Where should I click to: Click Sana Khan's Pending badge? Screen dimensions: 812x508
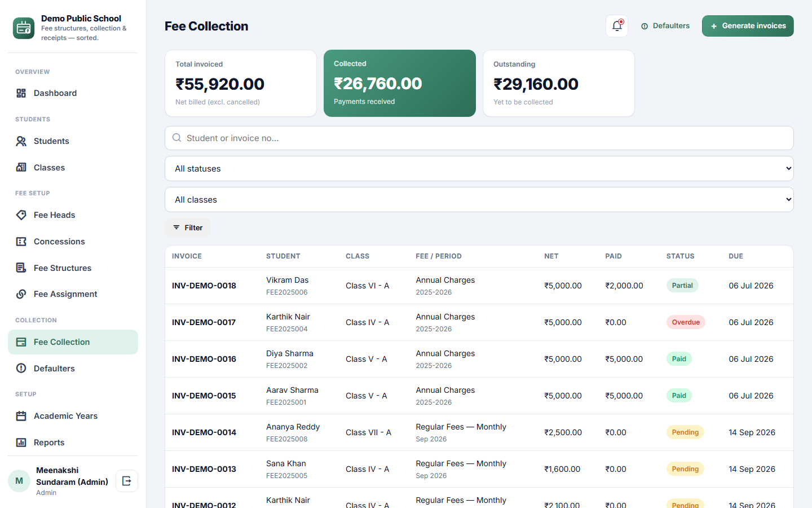point(685,469)
